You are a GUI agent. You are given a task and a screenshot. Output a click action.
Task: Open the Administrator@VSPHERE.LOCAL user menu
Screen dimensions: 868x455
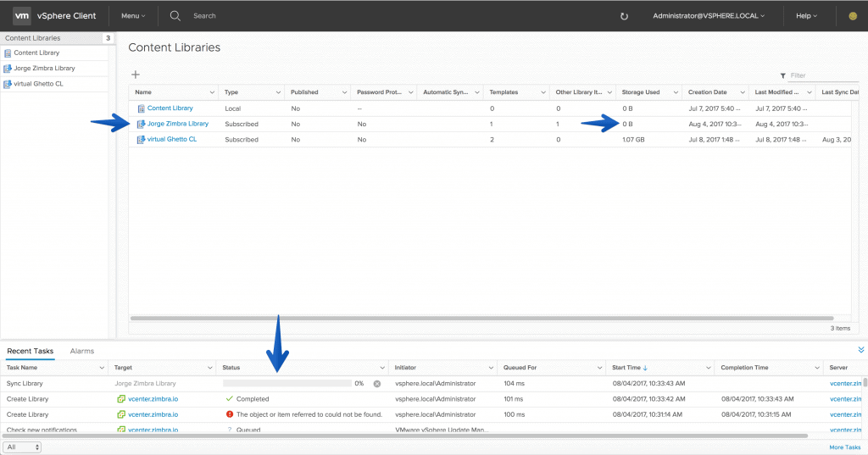pyautogui.click(x=708, y=16)
